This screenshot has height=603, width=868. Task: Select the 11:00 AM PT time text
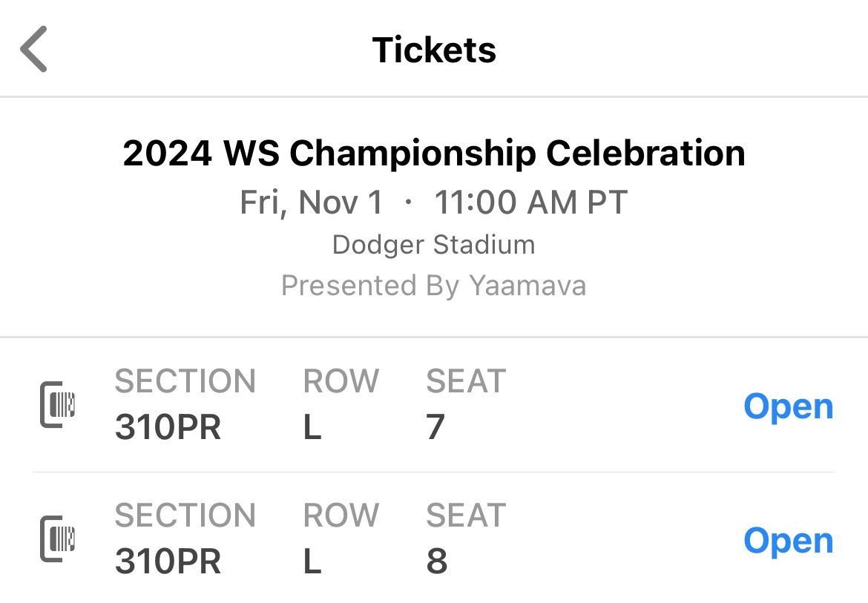point(530,201)
